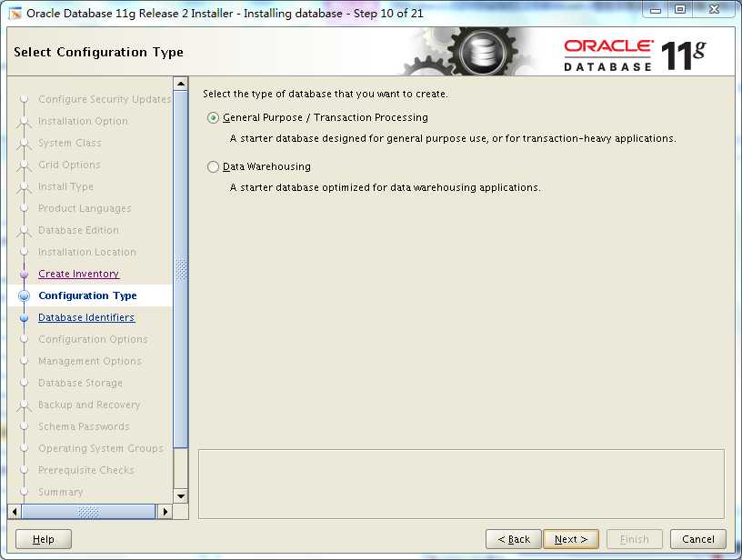Click the System Class step label

point(70,143)
